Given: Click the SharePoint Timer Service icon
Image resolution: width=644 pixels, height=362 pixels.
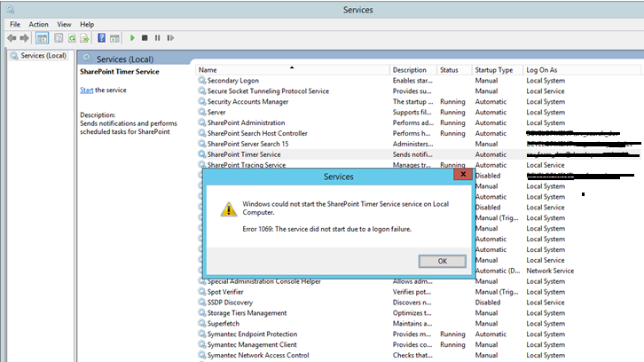Looking at the screenshot, I should 201,154.
